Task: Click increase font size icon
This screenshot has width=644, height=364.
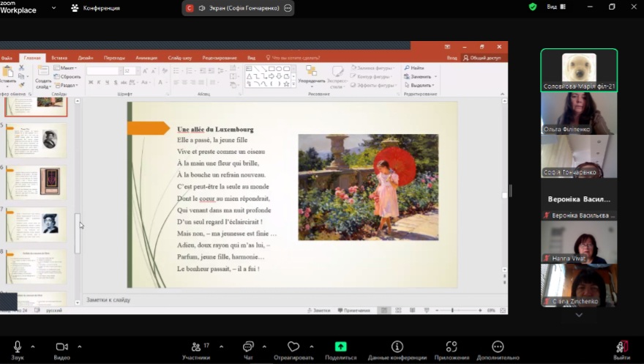Action: click(x=145, y=71)
